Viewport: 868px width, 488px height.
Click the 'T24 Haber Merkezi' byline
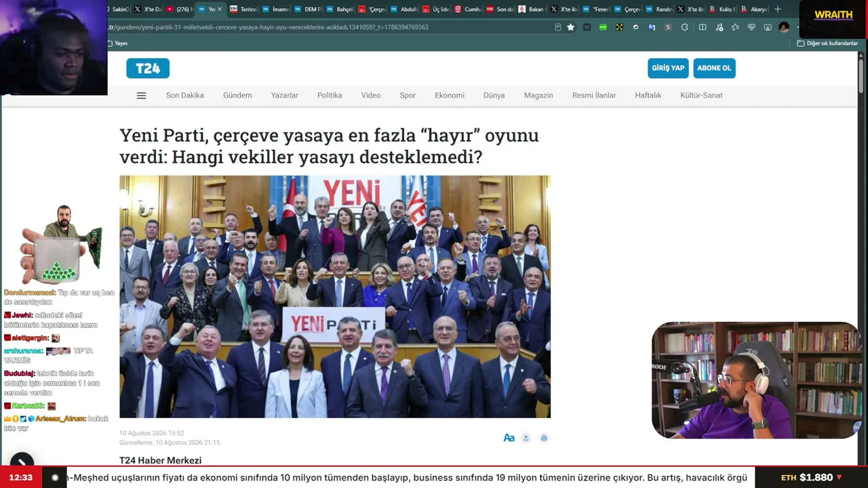coord(161,460)
